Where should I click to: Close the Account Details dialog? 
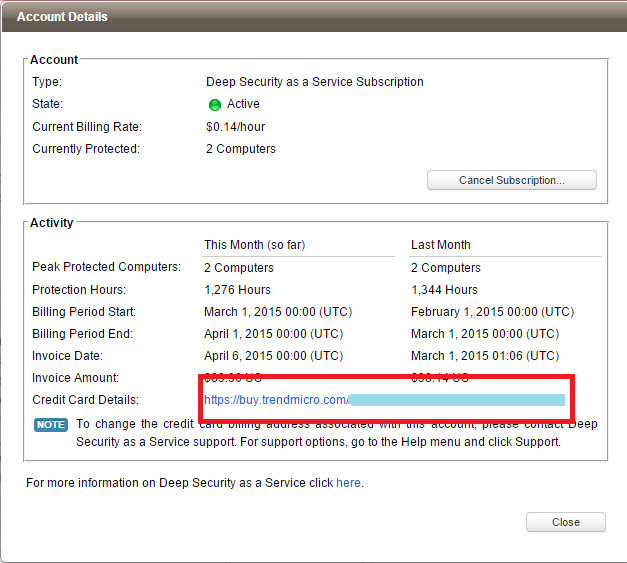click(x=565, y=522)
